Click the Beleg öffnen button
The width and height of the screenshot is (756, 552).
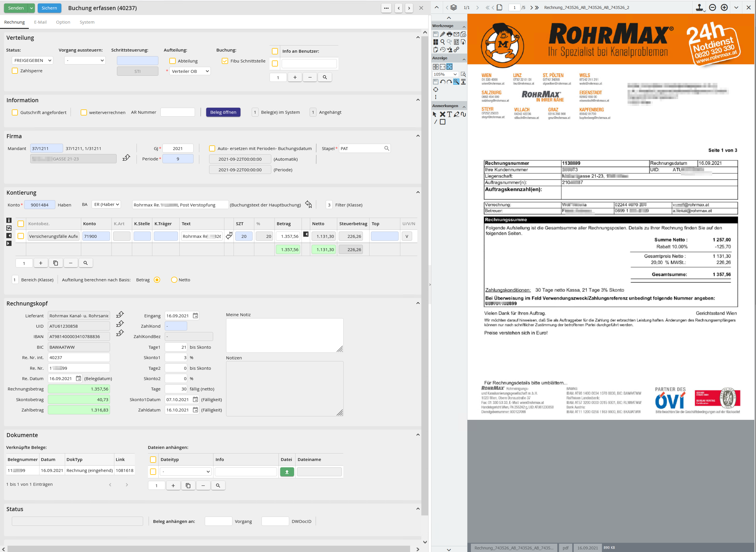pyautogui.click(x=223, y=112)
